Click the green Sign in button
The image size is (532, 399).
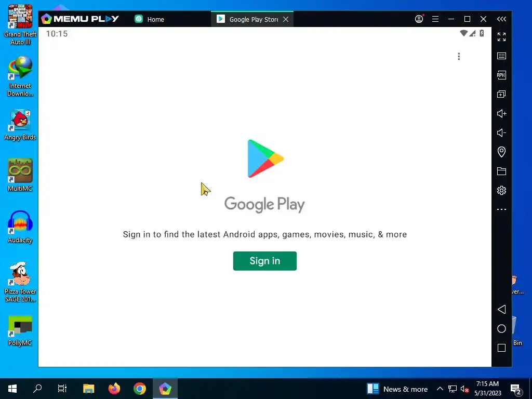(x=264, y=261)
